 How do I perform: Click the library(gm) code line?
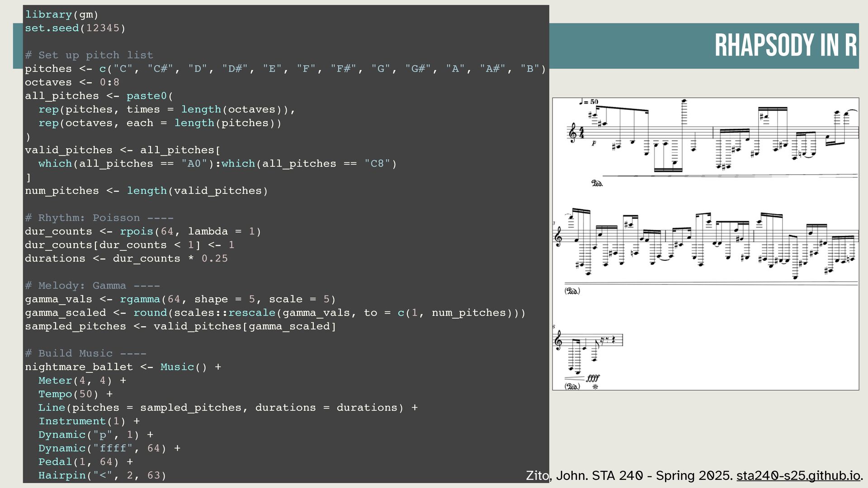(x=61, y=14)
